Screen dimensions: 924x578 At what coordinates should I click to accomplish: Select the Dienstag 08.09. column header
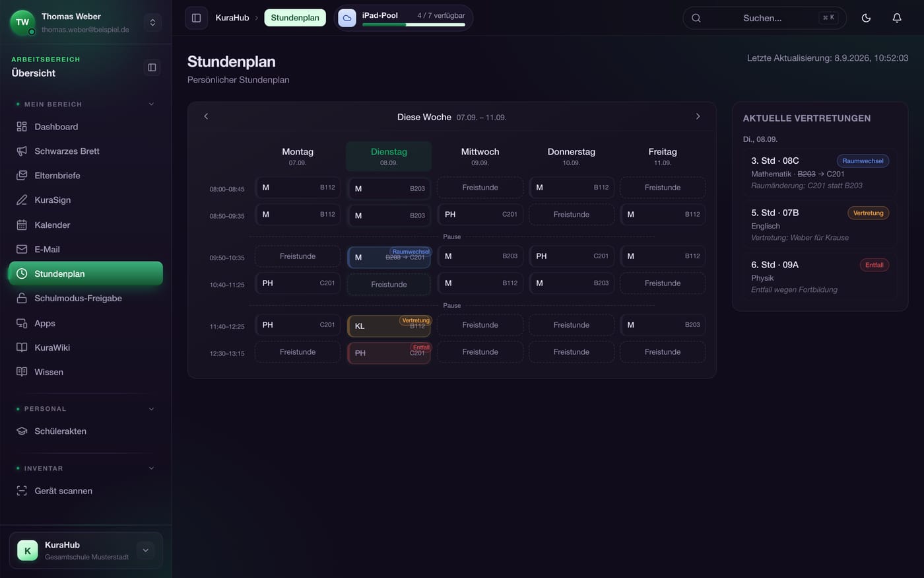point(389,157)
